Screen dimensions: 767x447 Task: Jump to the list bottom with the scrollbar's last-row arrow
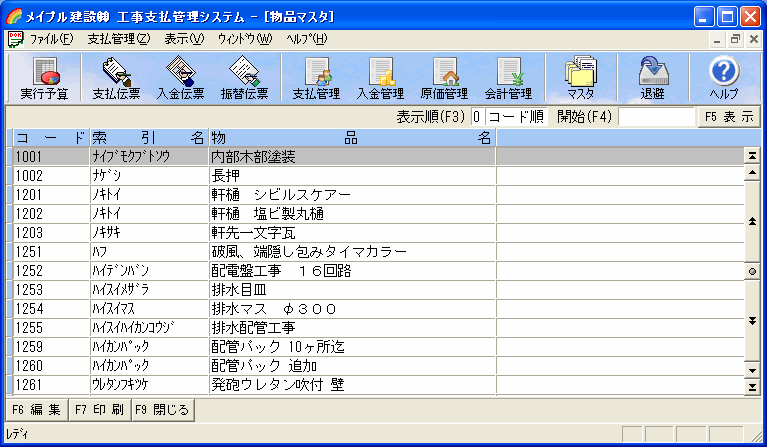(x=751, y=384)
